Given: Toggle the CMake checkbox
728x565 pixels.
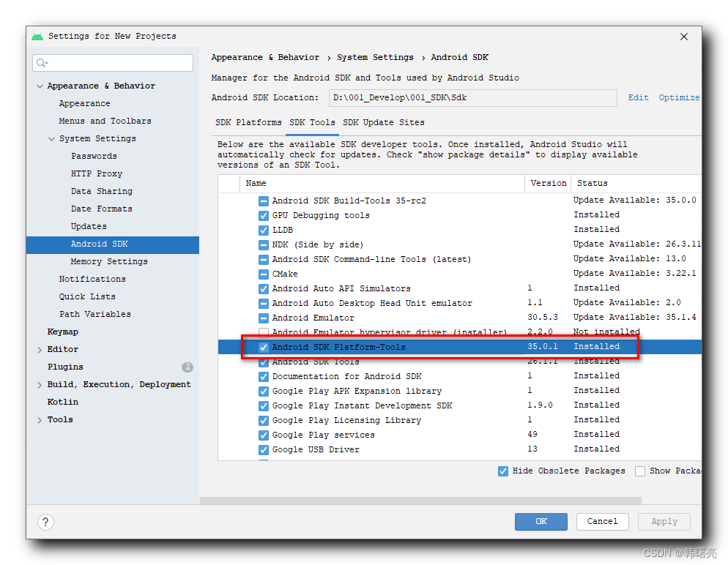Looking at the screenshot, I should pyautogui.click(x=263, y=274).
